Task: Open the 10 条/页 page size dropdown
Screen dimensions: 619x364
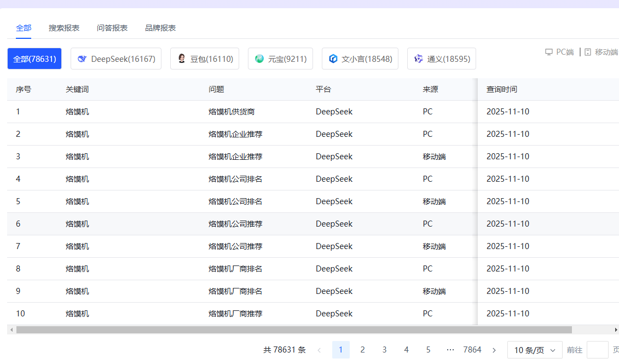Action: tap(535, 349)
